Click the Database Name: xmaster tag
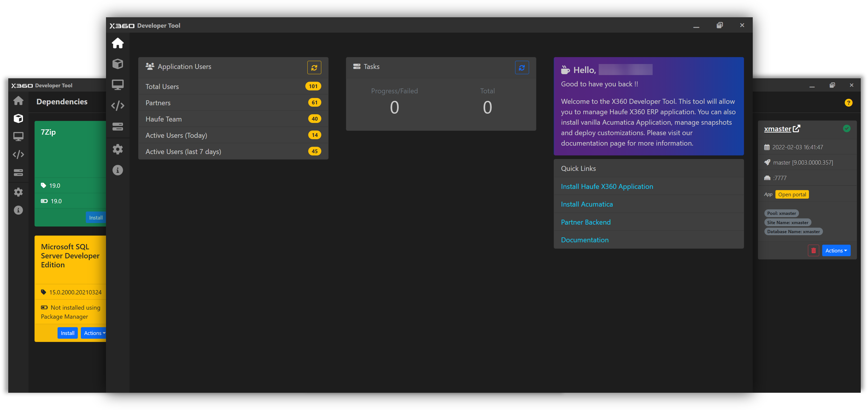Viewport: 868px width, 410px height. [793, 232]
